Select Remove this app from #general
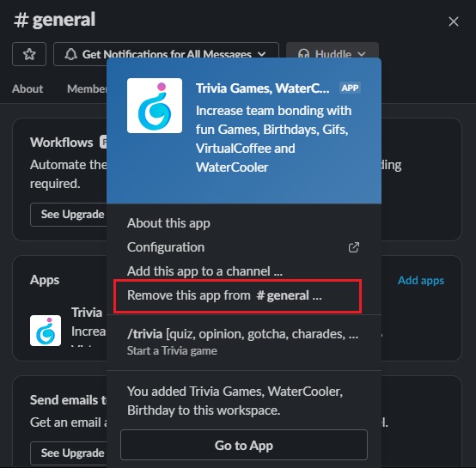 click(238, 295)
